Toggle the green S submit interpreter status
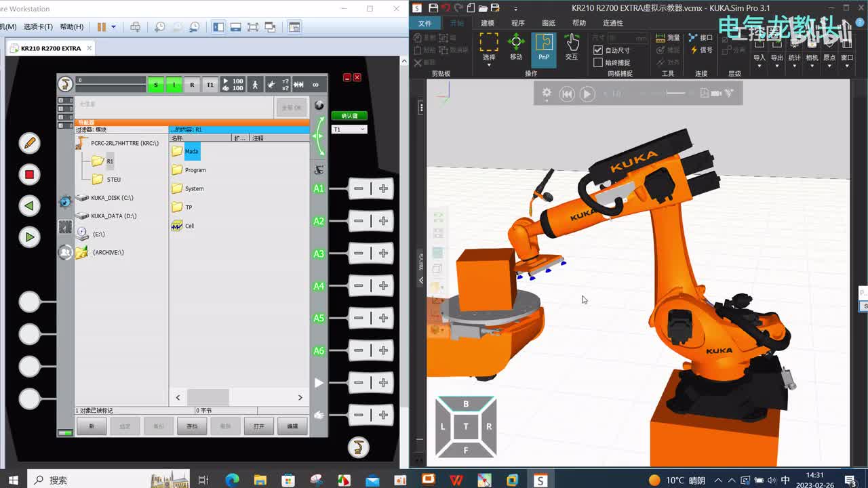The height and width of the screenshot is (488, 868). (156, 85)
